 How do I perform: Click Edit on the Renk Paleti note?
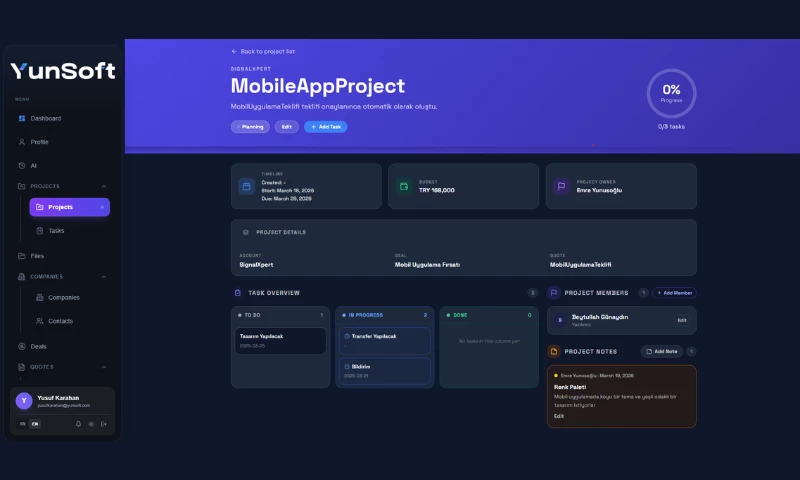click(x=559, y=416)
